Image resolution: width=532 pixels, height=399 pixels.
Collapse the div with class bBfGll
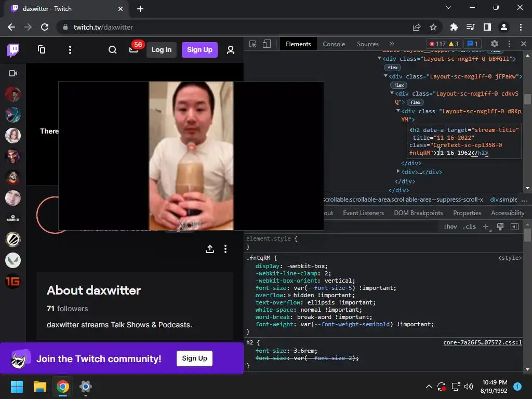pos(379,58)
